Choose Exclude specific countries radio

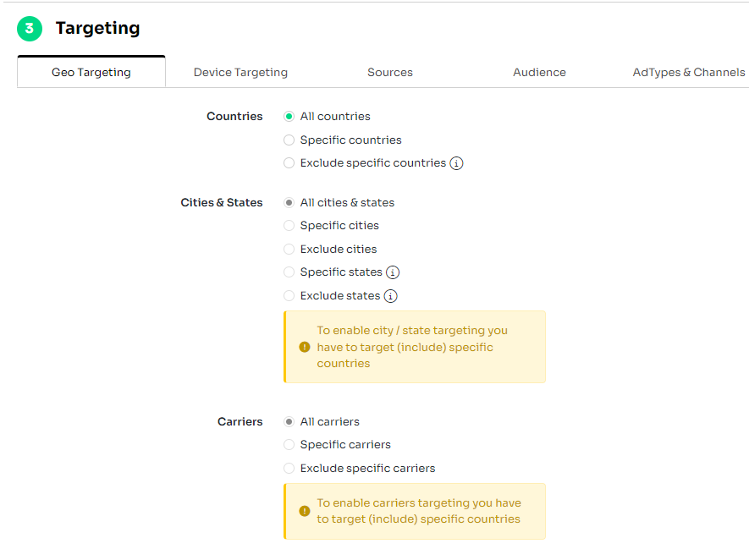click(x=289, y=163)
